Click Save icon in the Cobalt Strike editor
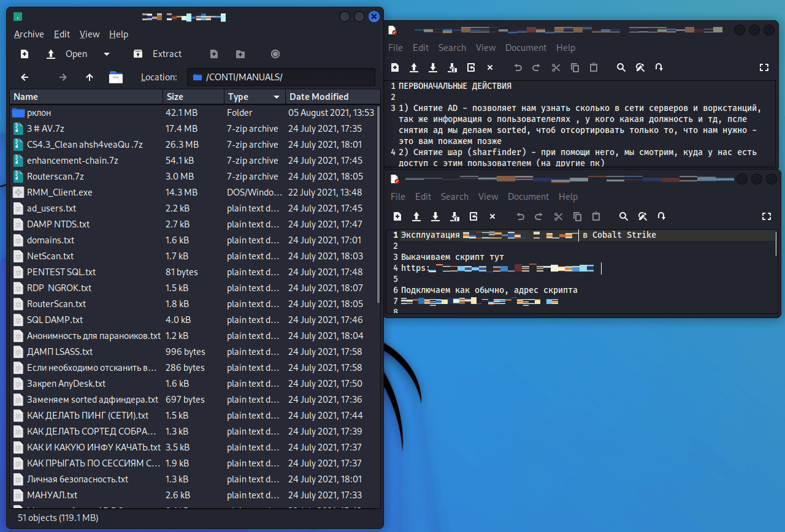This screenshot has height=532, width=785. pos(435,216)
